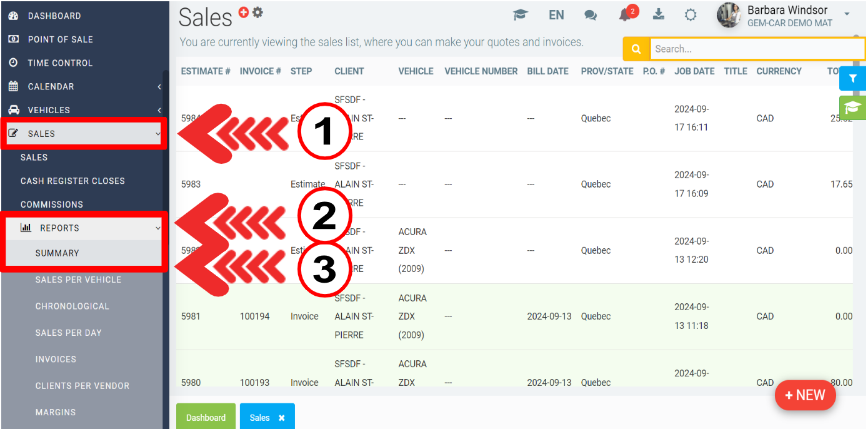Open the gear settings icon beside Sales title
The height and width of the screenshot is (429, 868).
click(x=257, y=13)
